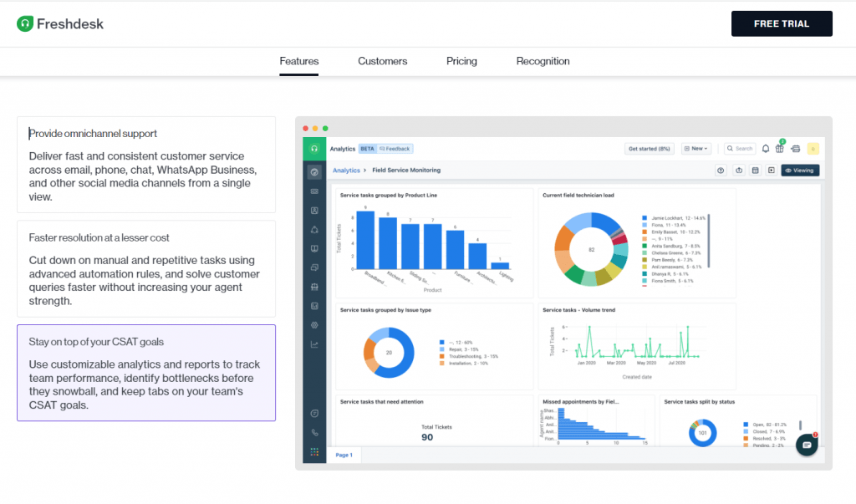Click the Troubleshooting, 3 - 15% legend entry
The height and width of the screenshot is (504, 856).
click(469, 356)
